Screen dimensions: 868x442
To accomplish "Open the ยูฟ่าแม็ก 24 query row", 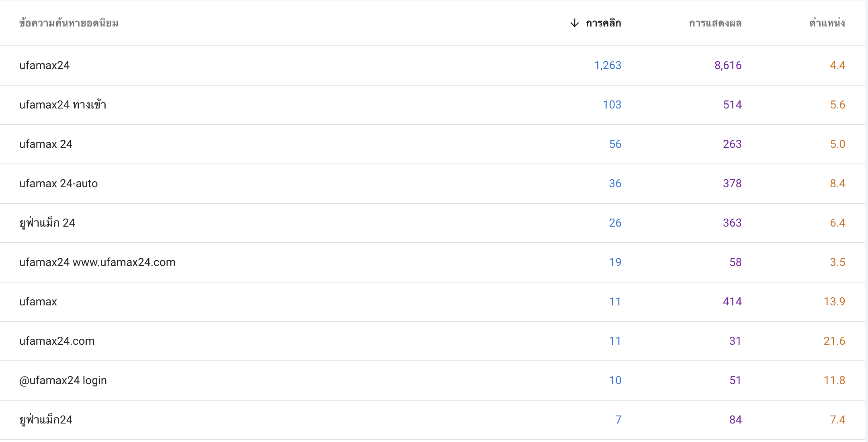I will (x=432, y=223).
